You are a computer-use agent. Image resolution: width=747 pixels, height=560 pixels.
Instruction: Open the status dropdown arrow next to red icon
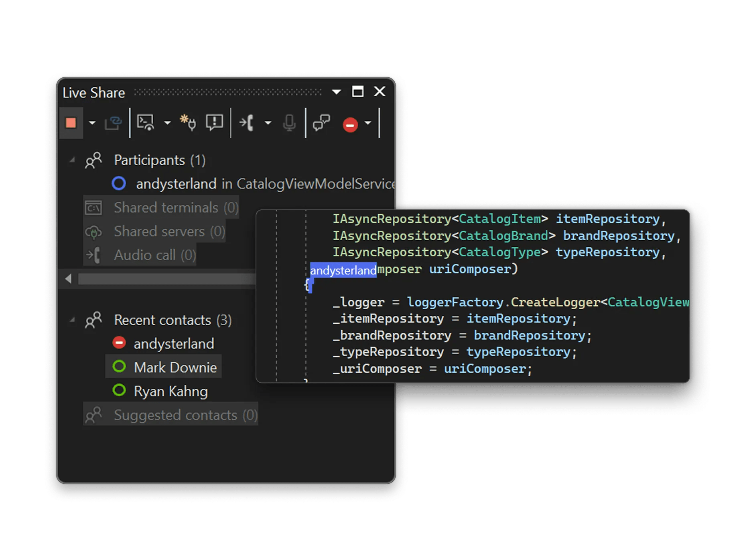point(368,123)
